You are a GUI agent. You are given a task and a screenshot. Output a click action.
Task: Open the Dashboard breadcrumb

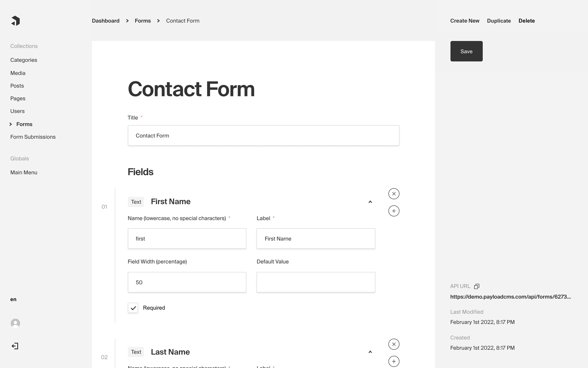point(105,21)
